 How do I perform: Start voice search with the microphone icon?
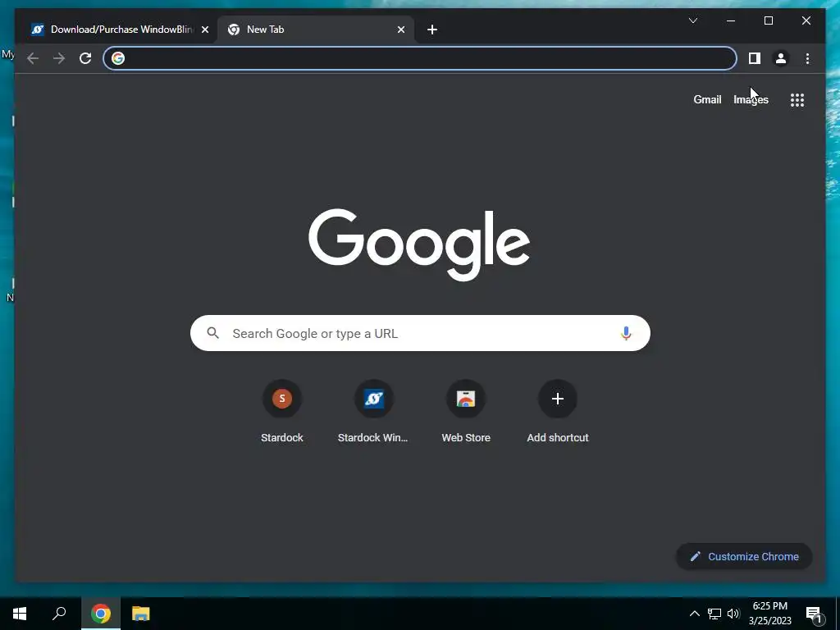point(626,333)
